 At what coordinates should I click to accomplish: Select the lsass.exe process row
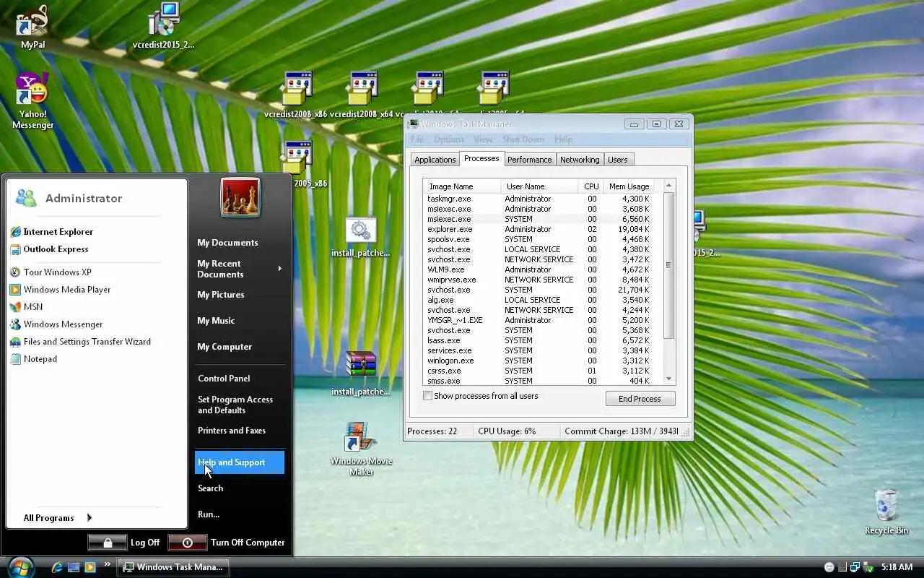coord(541,340)
